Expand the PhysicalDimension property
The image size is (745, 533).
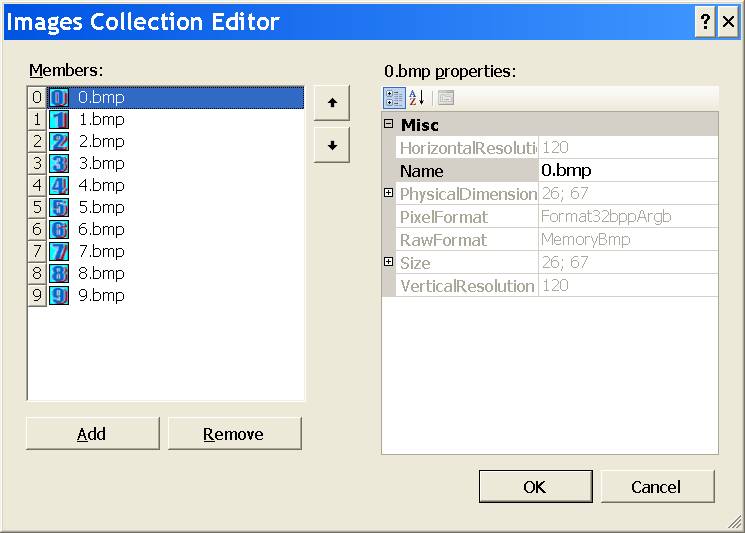point(389,193)
